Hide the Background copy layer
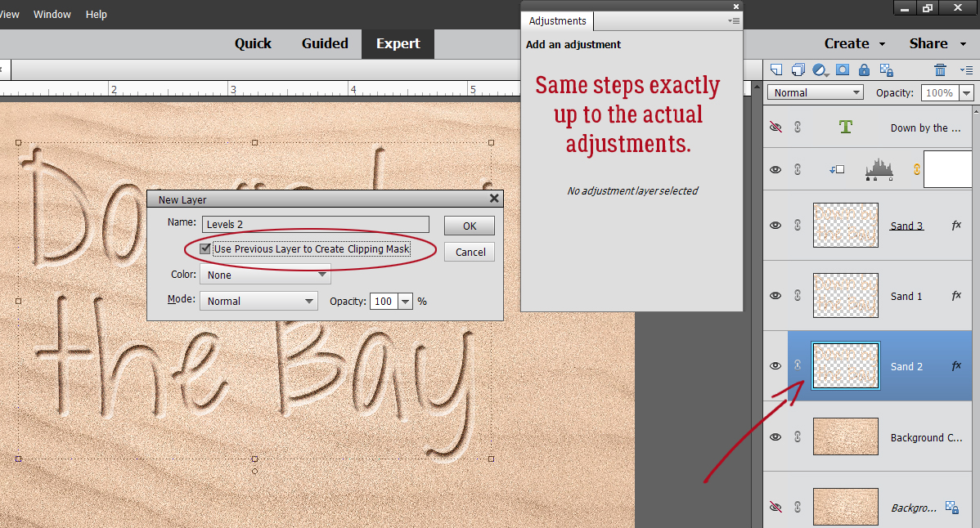The width and height of the screenshot is (980, 528). (775, 437)
